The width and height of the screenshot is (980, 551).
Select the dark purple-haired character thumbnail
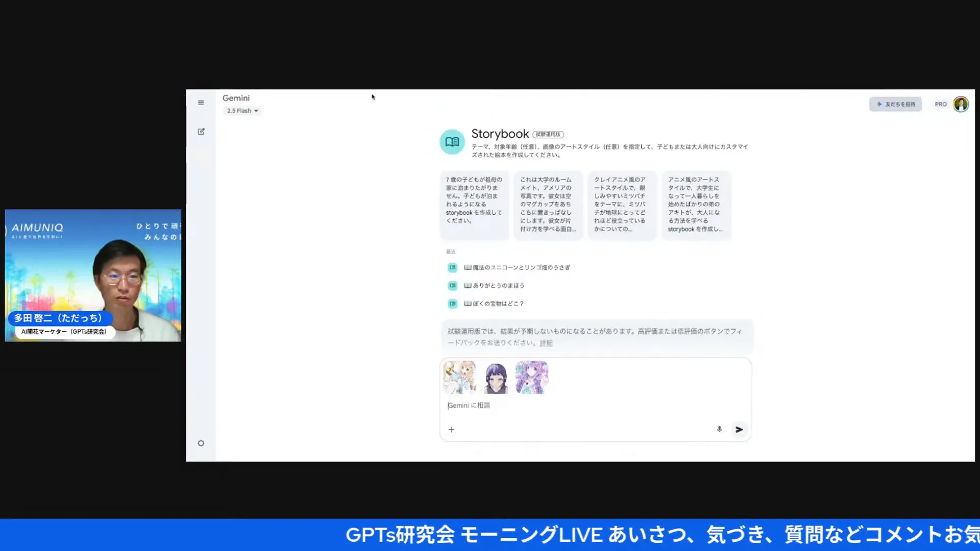[x=496, y=378]
